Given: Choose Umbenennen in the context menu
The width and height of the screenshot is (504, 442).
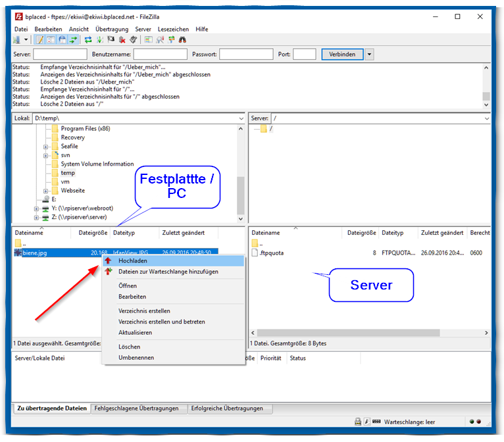Looking at the screenshot, I should click(173, 358).
